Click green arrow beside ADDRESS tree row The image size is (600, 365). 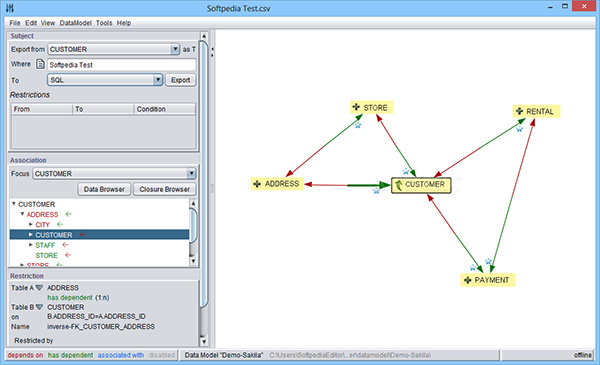coord(69,214)
